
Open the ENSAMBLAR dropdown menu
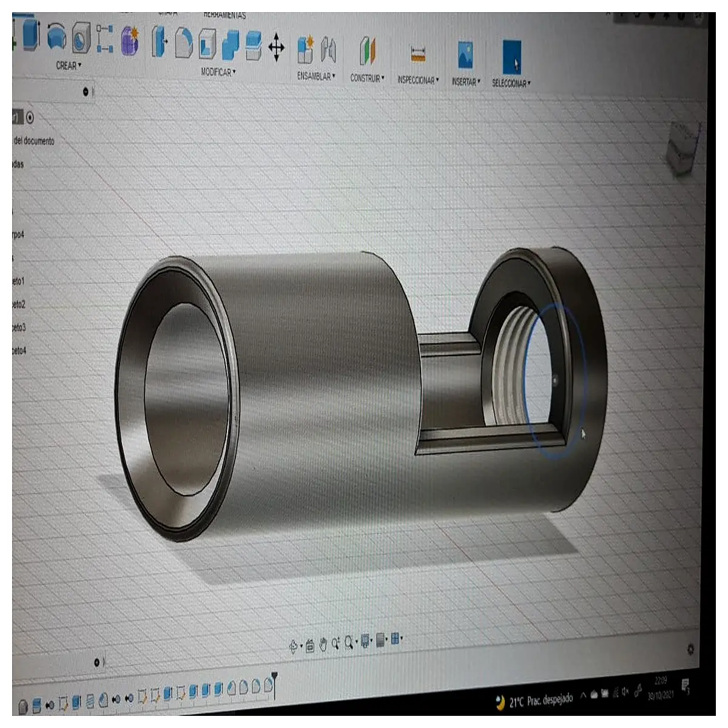tap(316, 76)
